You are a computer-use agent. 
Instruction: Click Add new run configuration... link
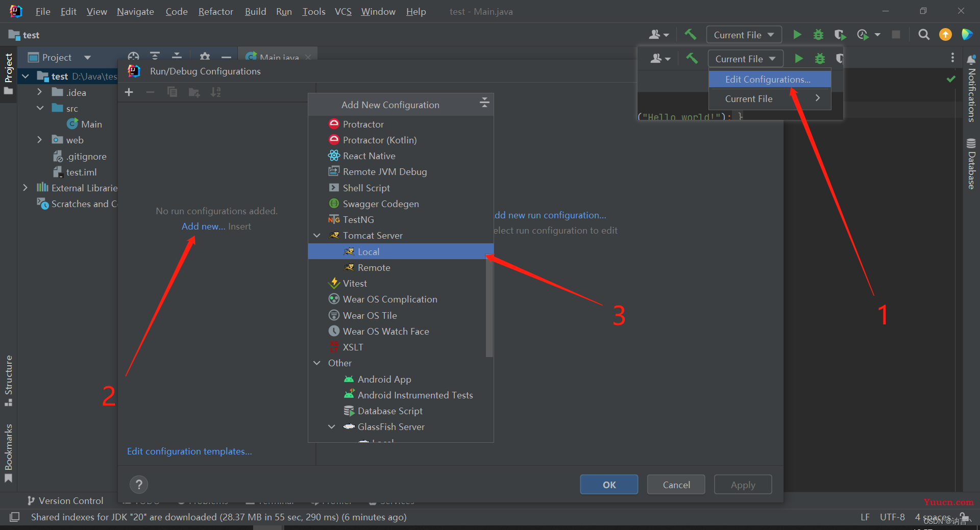[550, 215]
